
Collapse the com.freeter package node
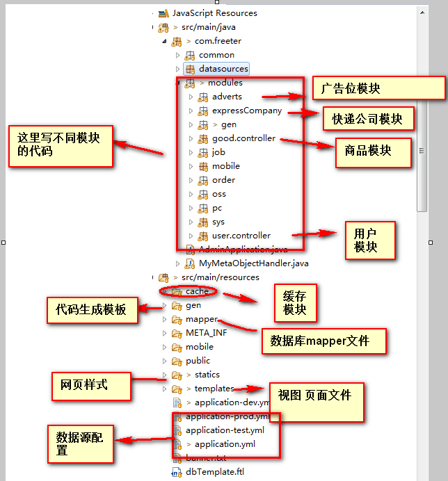[165, 41]
